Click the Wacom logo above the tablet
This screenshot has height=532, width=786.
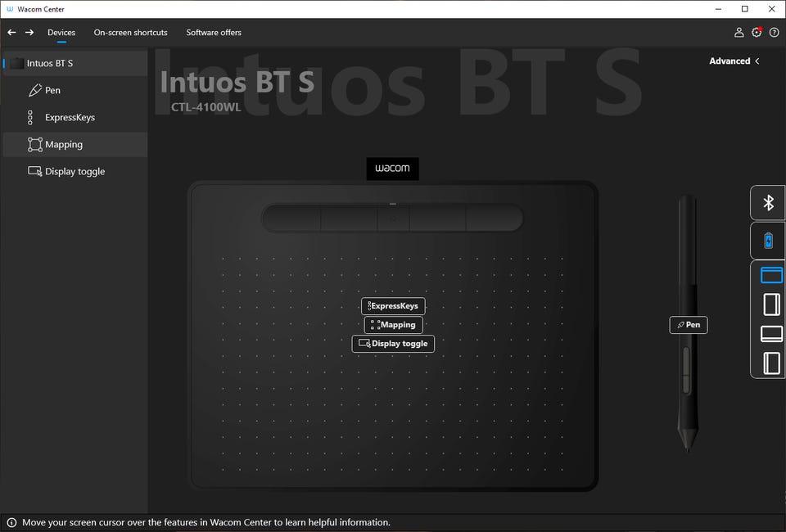tap(392, 169)
